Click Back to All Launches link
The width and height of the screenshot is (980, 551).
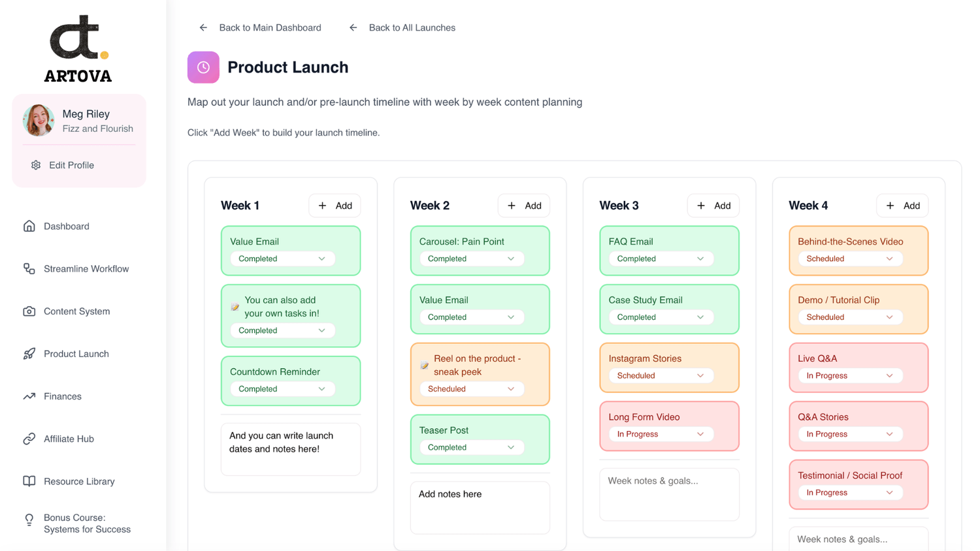click(x=402, y=27)
